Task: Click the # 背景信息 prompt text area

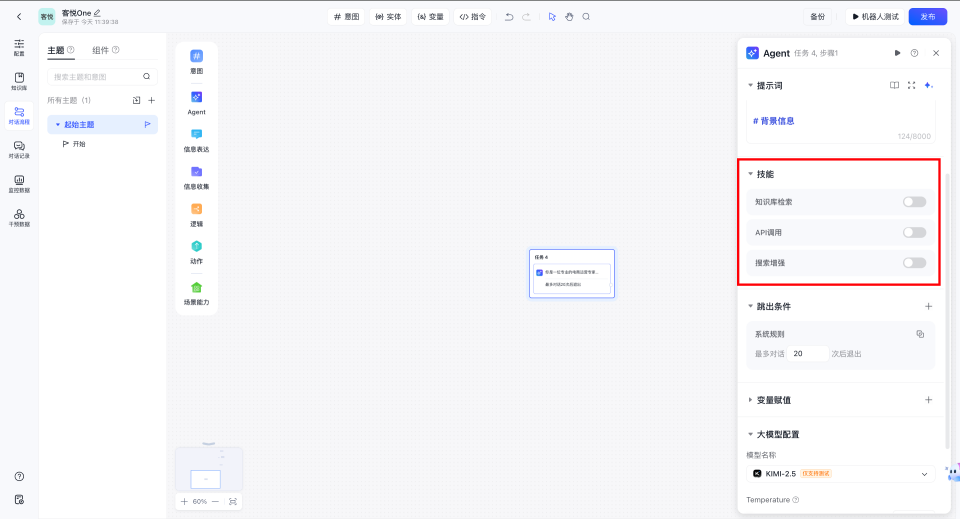Action: tap(841, 121)
